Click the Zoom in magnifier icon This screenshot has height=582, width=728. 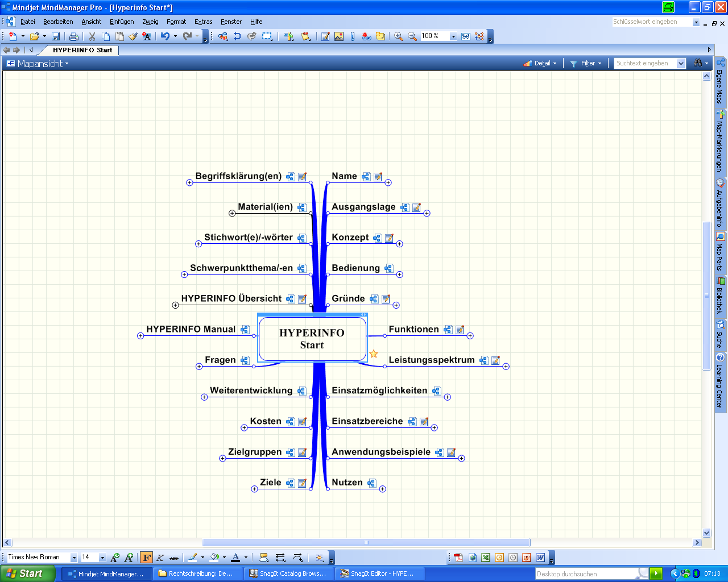pos(399,36)
